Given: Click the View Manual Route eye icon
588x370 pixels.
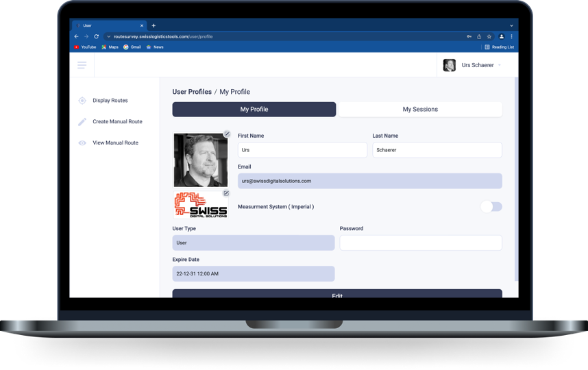Looking at the screenshot, I should pyautogui.click(x=82, y=143).
